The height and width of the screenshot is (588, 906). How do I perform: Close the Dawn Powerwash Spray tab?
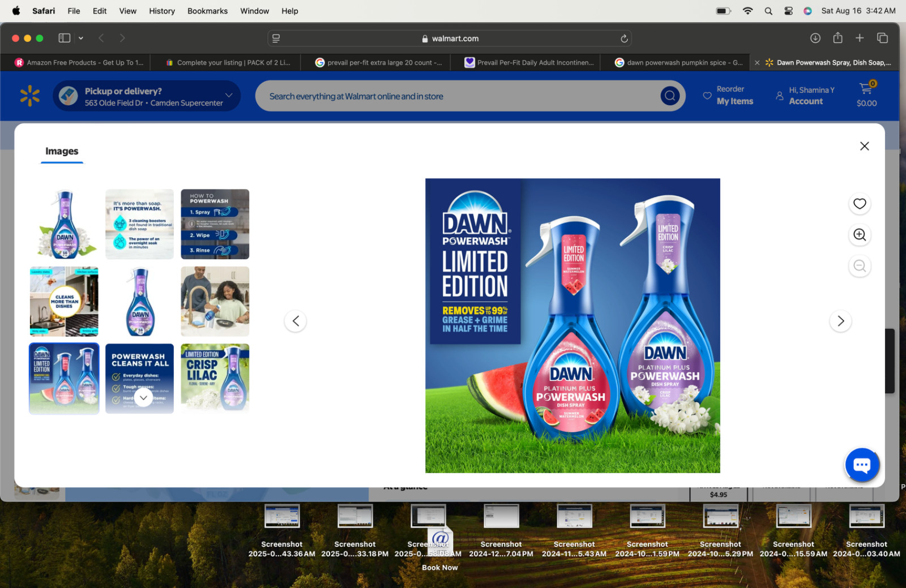tap(757, 63)
